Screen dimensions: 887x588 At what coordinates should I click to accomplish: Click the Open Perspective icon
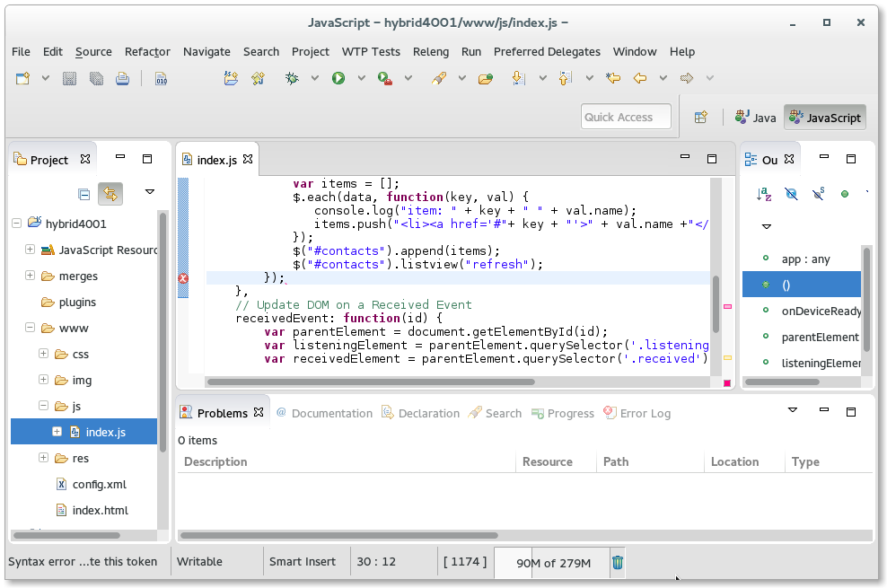701,117
